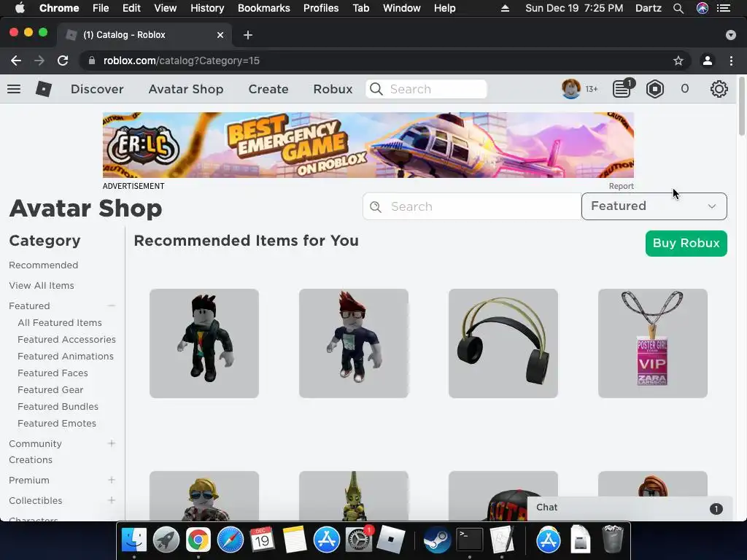The width and height of the screenshot is (747, 560).
Task: Open Chrome's three-dot options menu
Action: 731,61
